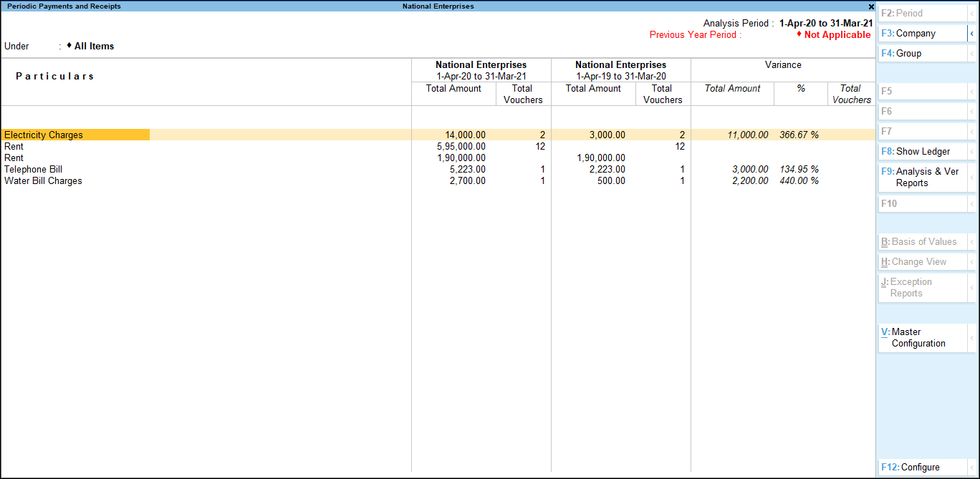
Task: Click the 2,700.00 Water Bill amount
Action: (x=468, y=180)
